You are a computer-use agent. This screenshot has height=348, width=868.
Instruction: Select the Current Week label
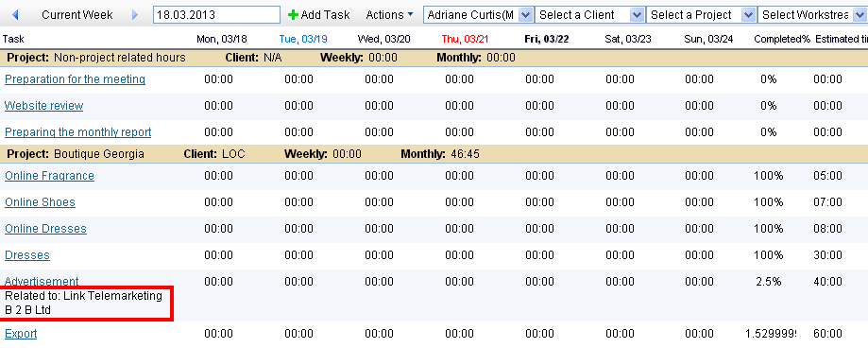tap(77, 15)
